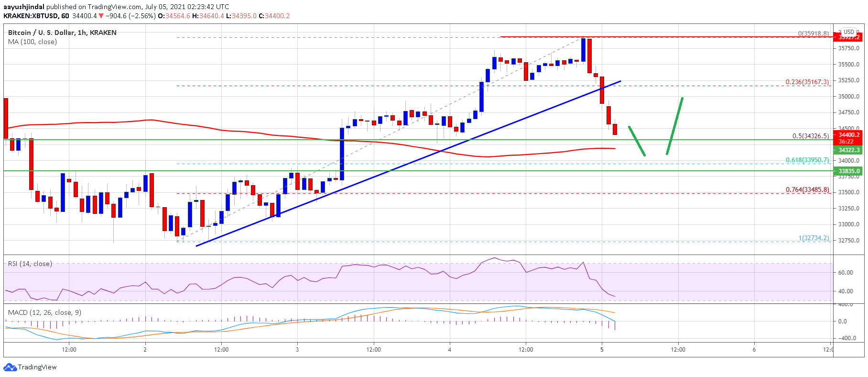Click the 0.764(33485.8) Fibonacci label
This screenshot has width=868, height=377.
807,189
